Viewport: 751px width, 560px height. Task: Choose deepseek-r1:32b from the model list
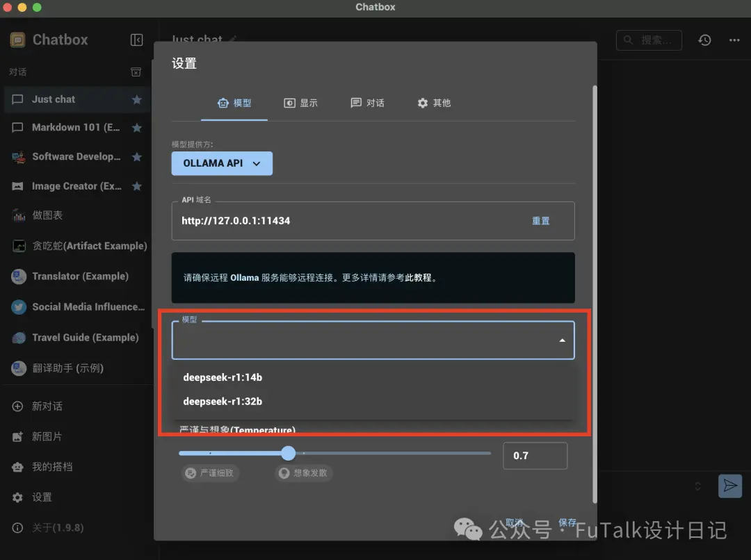click(373, 401)
